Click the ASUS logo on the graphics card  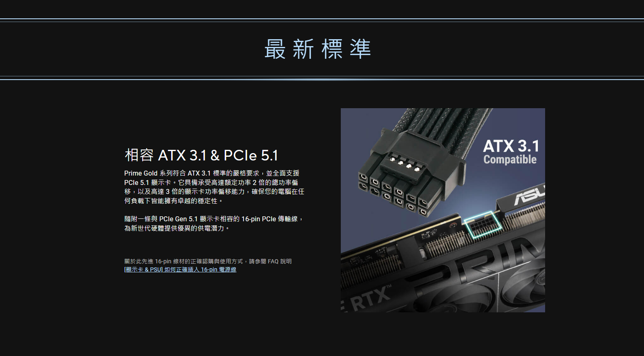pos(530,195)
